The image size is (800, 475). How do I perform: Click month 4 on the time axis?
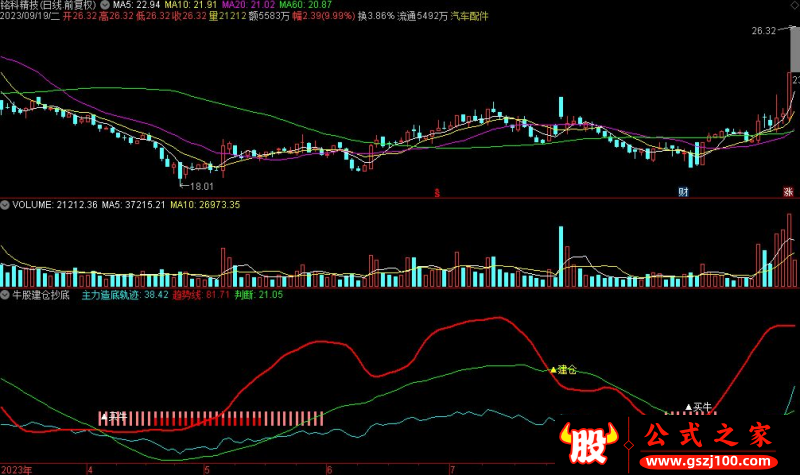90,470
